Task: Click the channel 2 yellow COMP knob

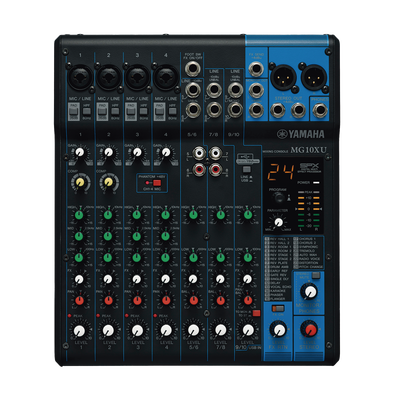Action: tap(108, 182)
